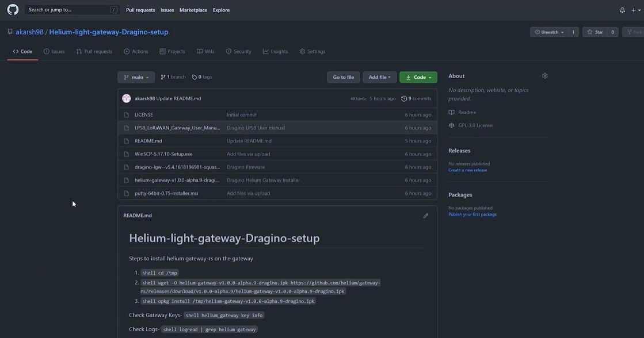Viewport: 644px width, 338px height.
Task: Click Publish your first package
Action: coord(472,214)
